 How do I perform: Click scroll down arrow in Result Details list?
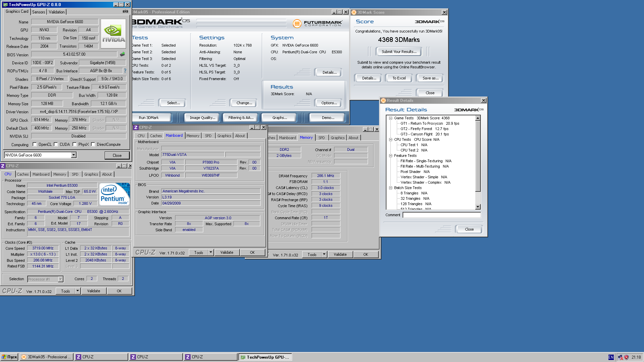click(478, 207)
